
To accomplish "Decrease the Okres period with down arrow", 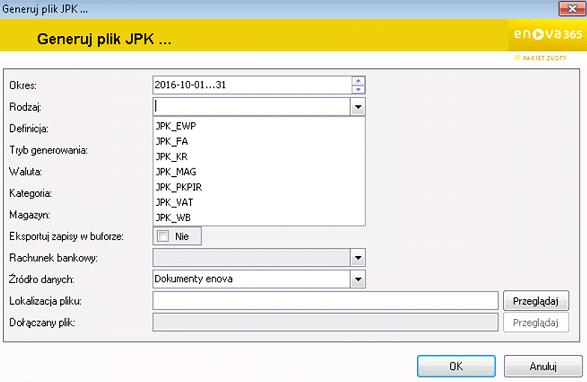I will pos(358,90).
